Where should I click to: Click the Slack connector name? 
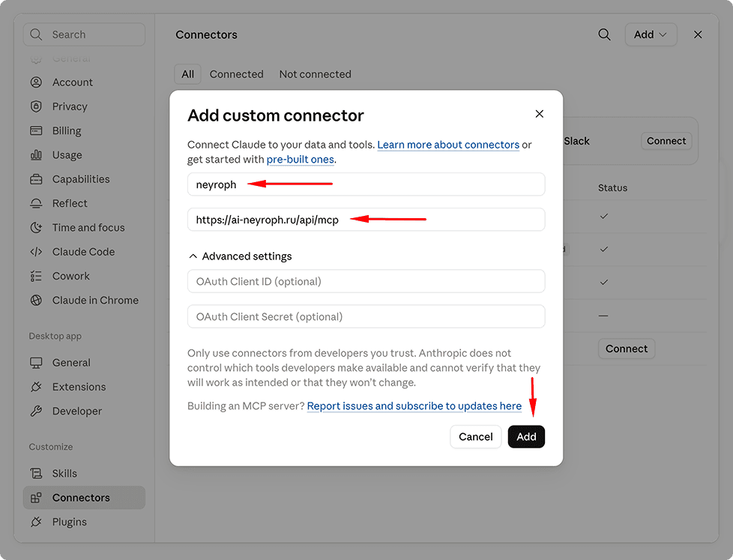[x=576, y=141]
